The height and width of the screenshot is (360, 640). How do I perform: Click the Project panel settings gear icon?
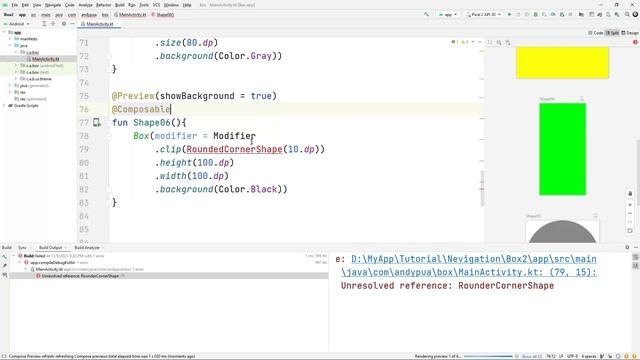click(64, 24)
